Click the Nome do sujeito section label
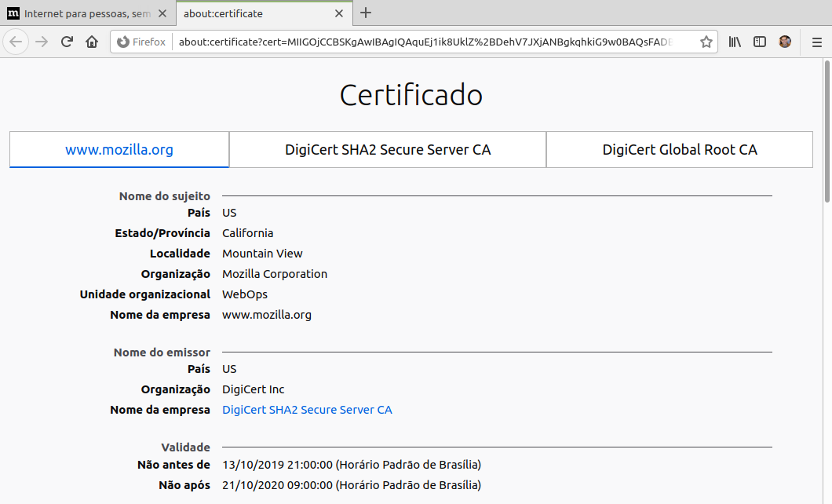This screenshot has height=504, width=832. coord(165,196)
